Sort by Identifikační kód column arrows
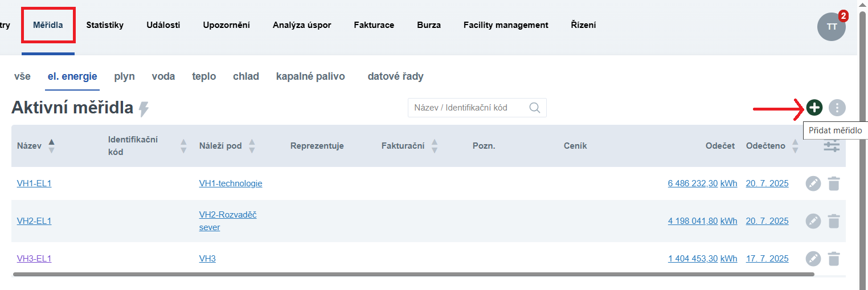The image size is (868, 290). pos(183,146)
